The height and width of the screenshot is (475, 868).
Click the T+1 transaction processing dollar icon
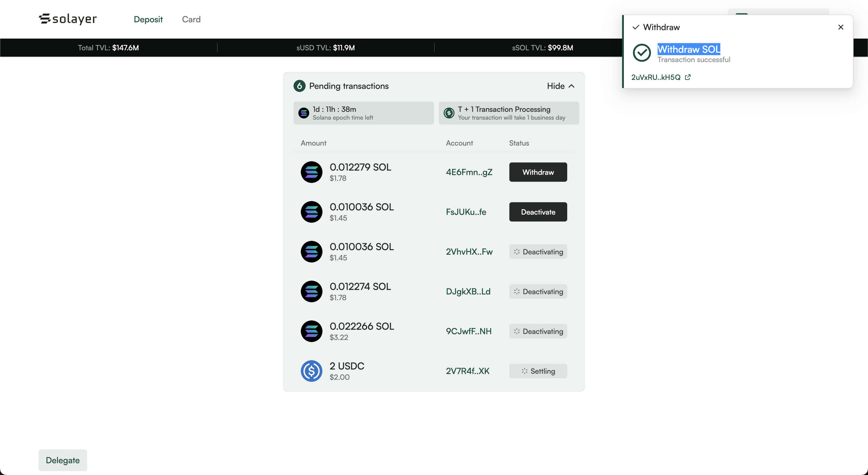point(449,113)
